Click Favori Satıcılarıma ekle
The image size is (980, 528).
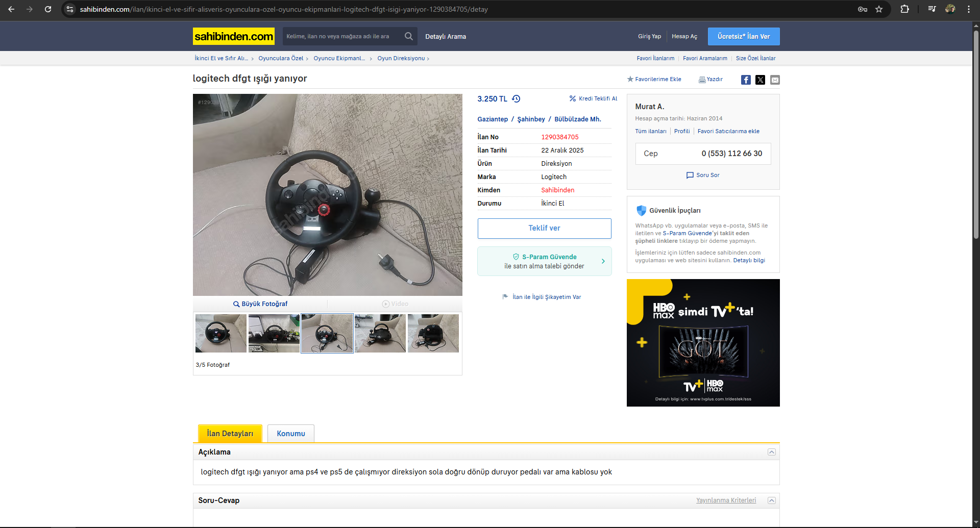[x=728, y=132]
